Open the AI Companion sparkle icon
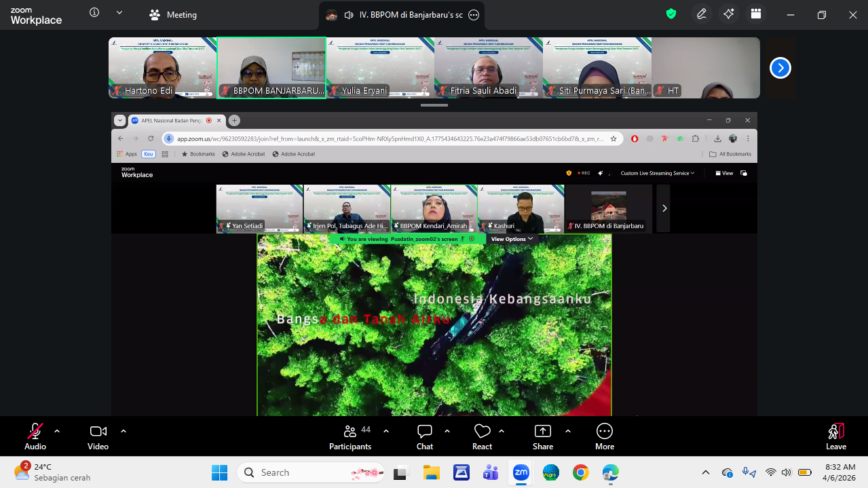Image resolution: width=868 pixels, height=488 pixels. click(729, 14)
